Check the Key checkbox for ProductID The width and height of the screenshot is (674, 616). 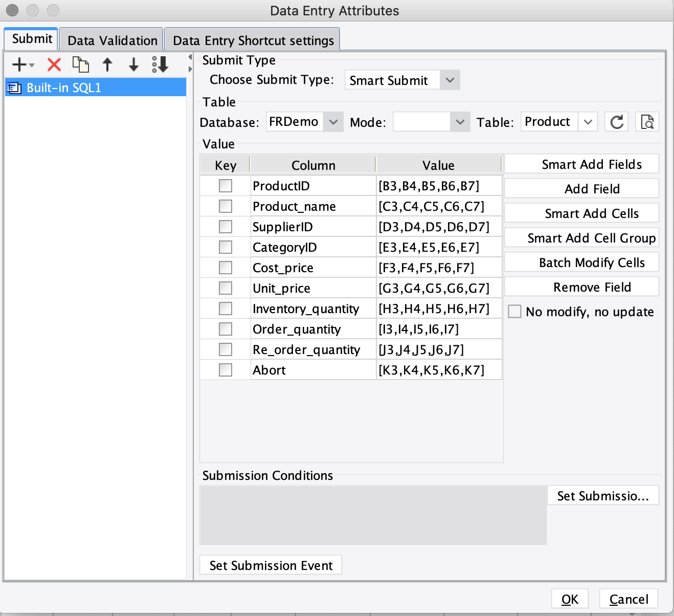(225, 185)
